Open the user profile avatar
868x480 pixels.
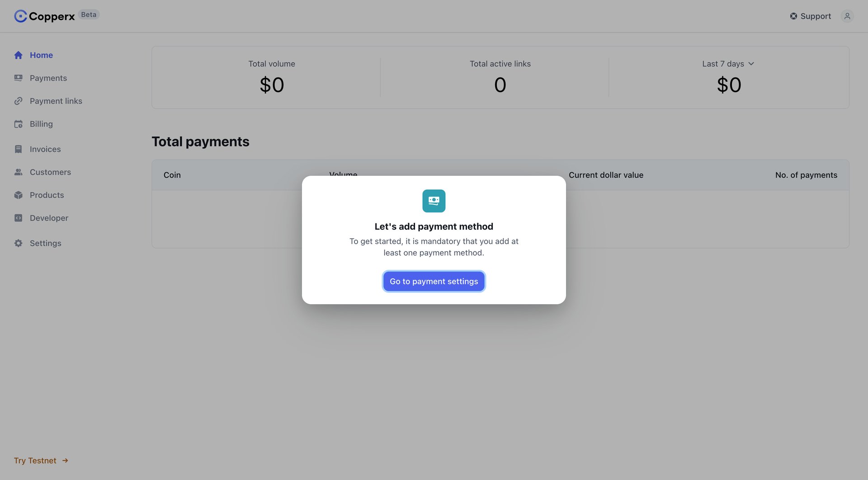click(x=848, y=16)
